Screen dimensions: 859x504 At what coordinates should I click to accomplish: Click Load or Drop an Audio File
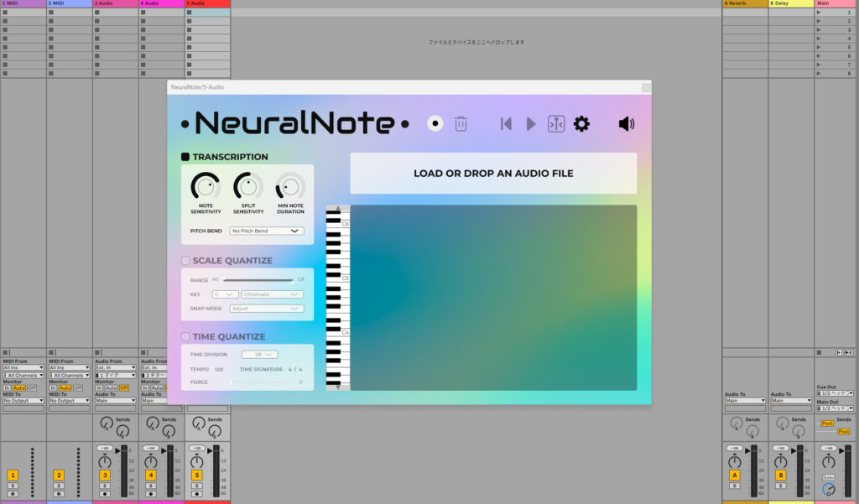click(x=493, y=174)
